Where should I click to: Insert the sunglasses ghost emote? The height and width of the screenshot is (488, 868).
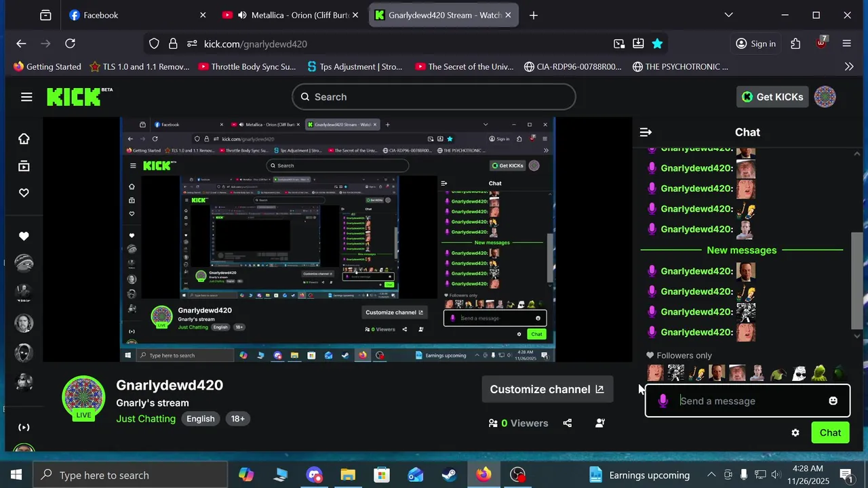[x=799, y=373]
